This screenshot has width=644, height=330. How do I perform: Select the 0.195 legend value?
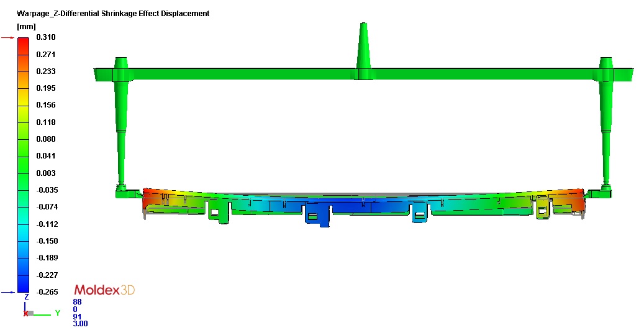pos(46,88)
